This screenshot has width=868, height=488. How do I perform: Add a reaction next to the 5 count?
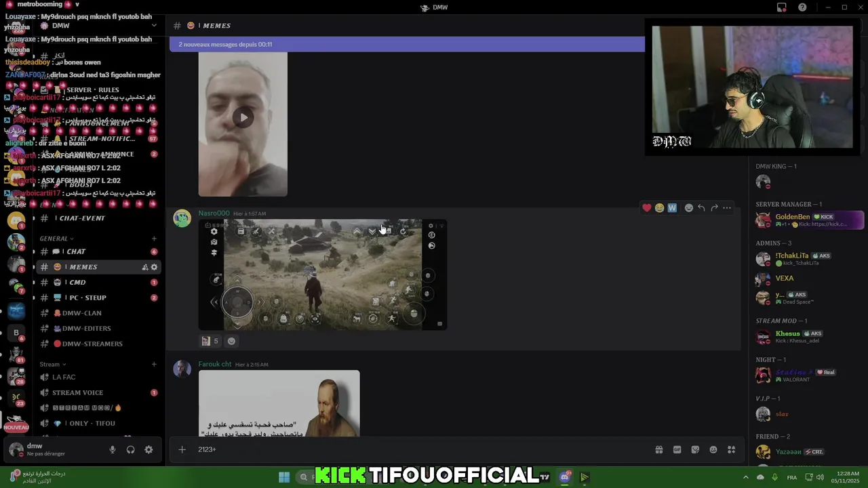[x=231, y=341]
